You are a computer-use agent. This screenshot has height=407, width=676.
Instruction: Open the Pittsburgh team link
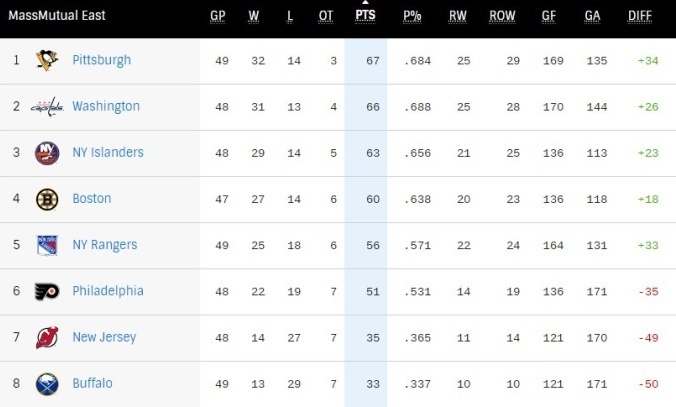(x=101, y=60)
